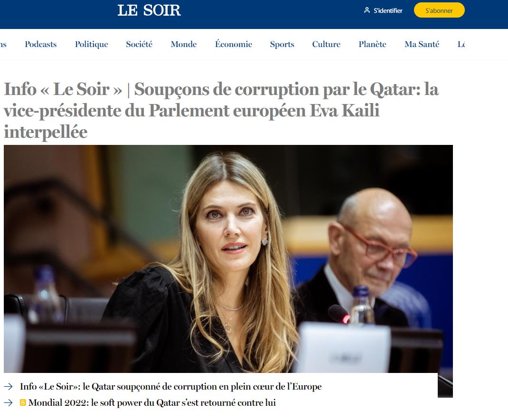The height and width of the screenshot is (420, 508).
Task: Go to the Politique section
Action: pos(91,44)
